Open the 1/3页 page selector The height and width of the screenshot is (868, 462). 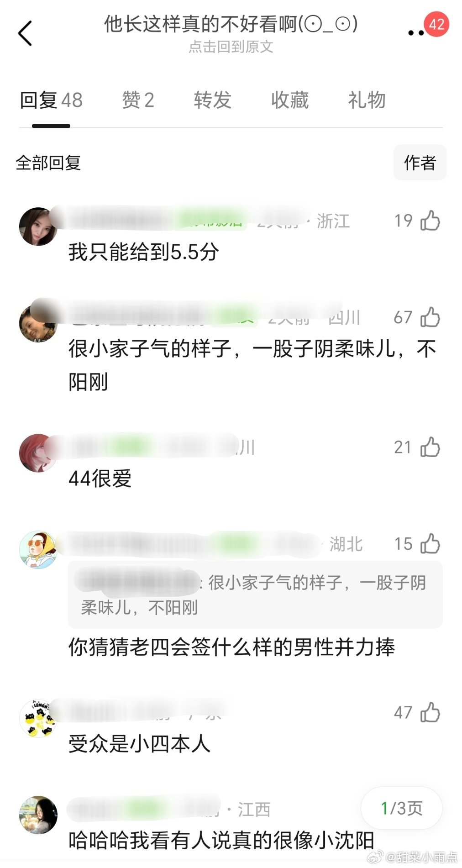[402, 808]
